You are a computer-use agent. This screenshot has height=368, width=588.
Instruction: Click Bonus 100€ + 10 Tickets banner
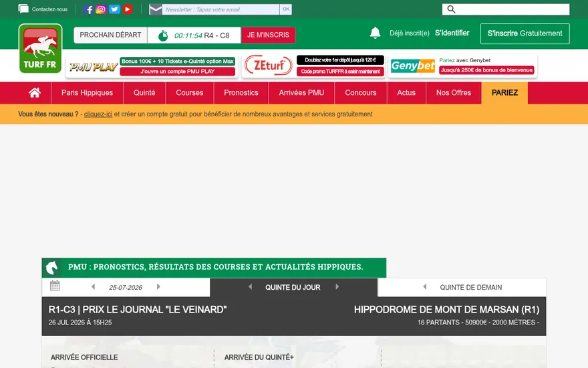pos(177,61)
